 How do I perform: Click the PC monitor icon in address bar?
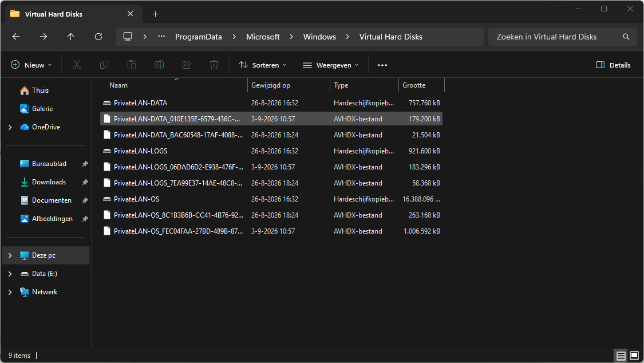tap(128, 37)
